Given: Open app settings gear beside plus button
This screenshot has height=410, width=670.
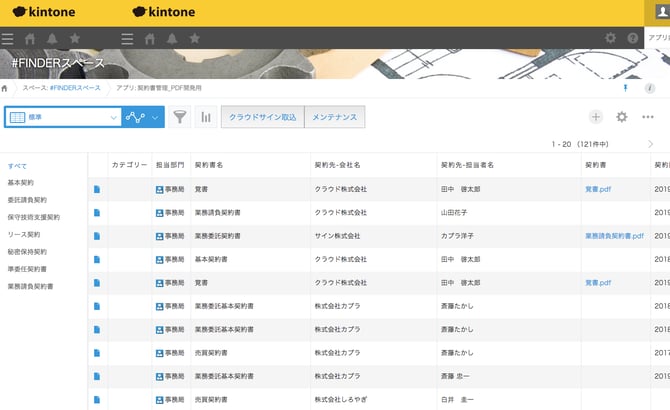Looking at the screenshot, I should click(x=622, y=117).
